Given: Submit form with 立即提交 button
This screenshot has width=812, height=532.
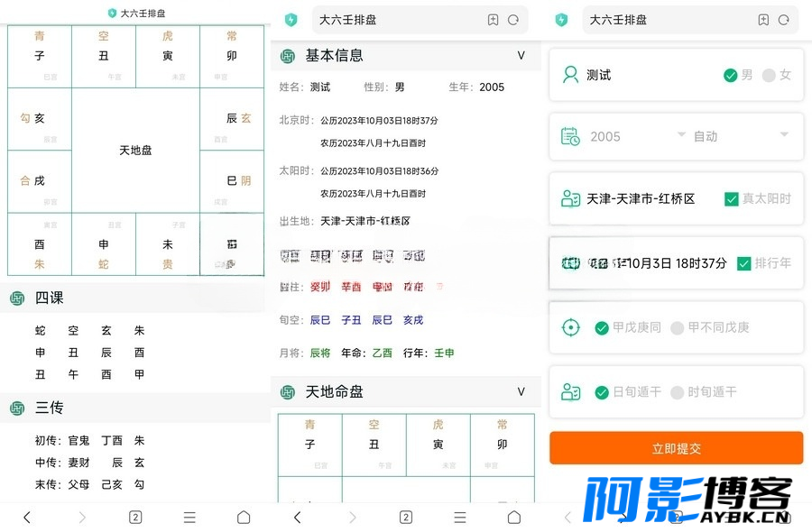Looking at the screenshot, I should coord(677,448).
